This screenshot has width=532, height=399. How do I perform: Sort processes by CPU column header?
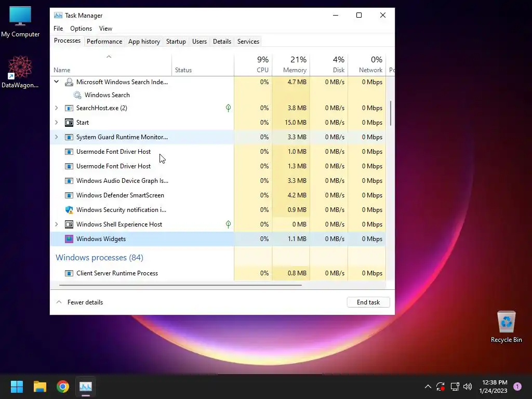click(253, 65)
